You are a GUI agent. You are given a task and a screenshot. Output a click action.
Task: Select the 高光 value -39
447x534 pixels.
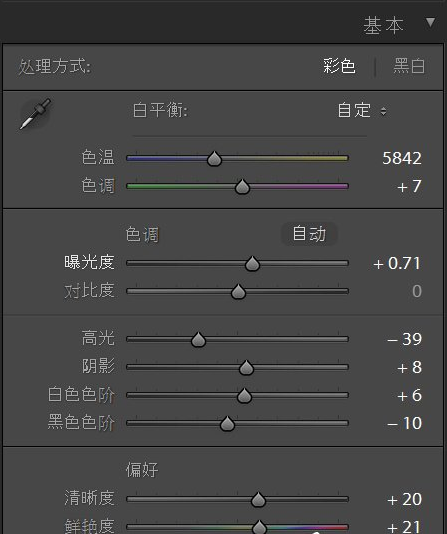404,339
